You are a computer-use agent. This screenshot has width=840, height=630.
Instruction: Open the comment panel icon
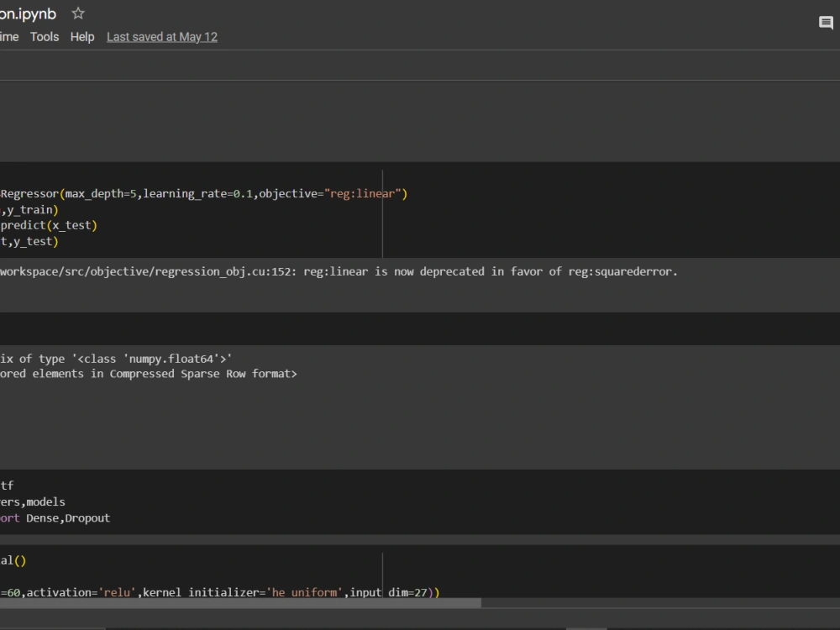click(826, 23)
